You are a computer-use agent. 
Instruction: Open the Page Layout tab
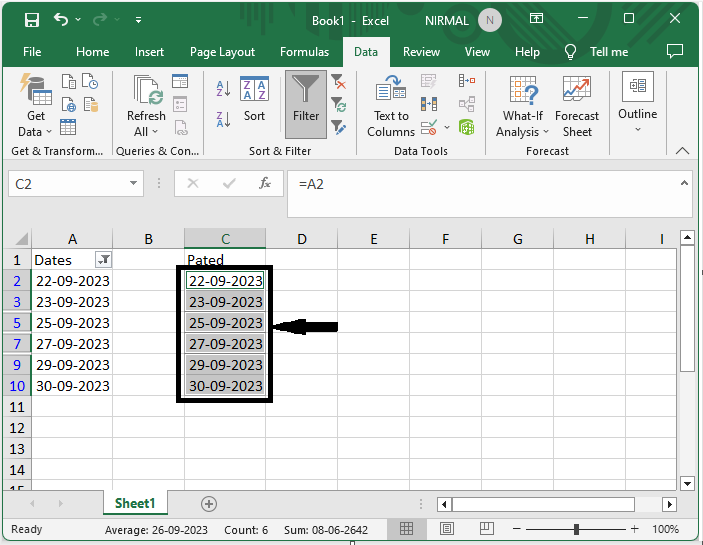(x=222, y=52)
